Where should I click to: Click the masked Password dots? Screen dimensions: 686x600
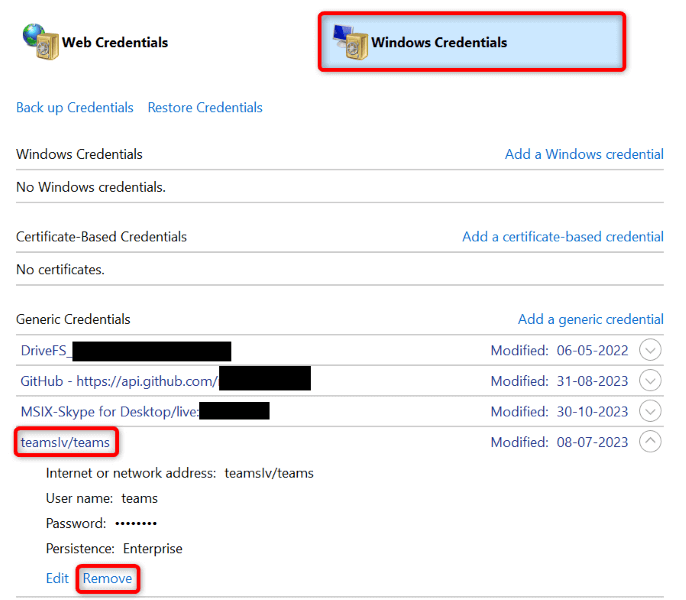135,523
